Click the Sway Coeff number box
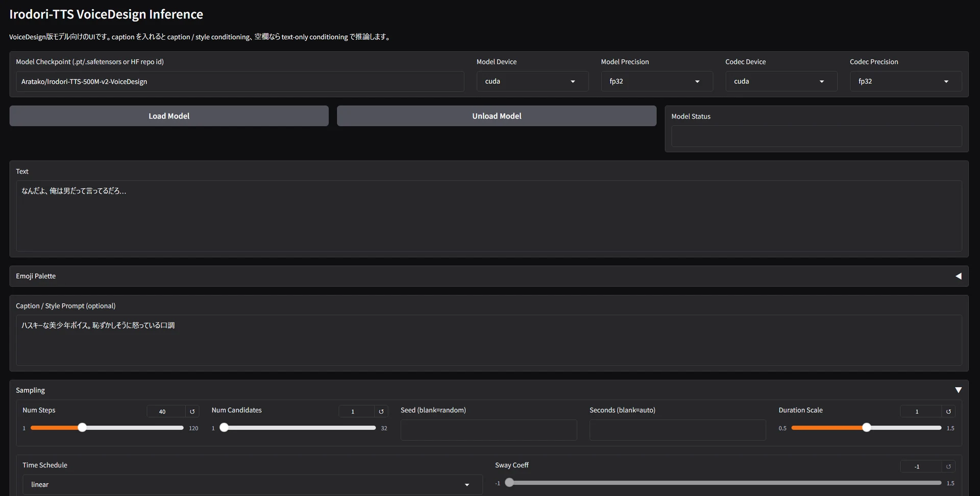This screenshot has height=496, width=980. coord(921,467)
